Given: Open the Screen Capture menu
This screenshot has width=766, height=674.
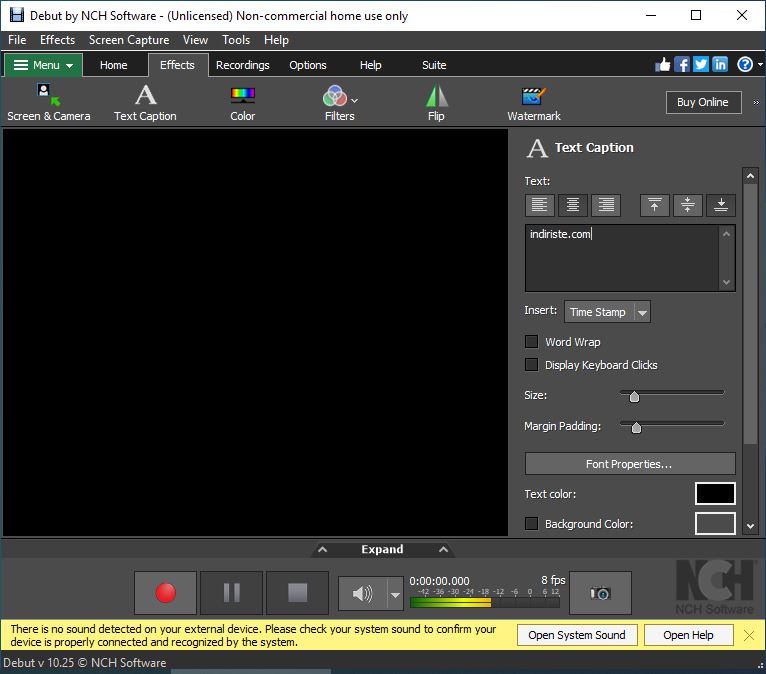Looking at the screenshot, I should tap(129, 40).
